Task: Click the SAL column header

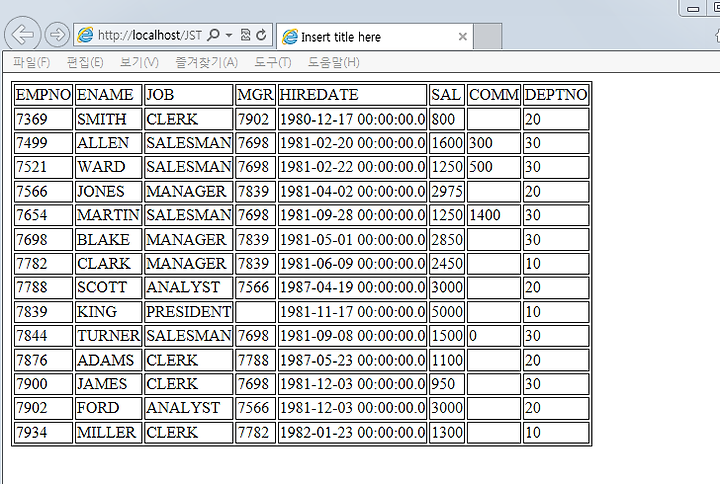Action: tap(447, 95)
